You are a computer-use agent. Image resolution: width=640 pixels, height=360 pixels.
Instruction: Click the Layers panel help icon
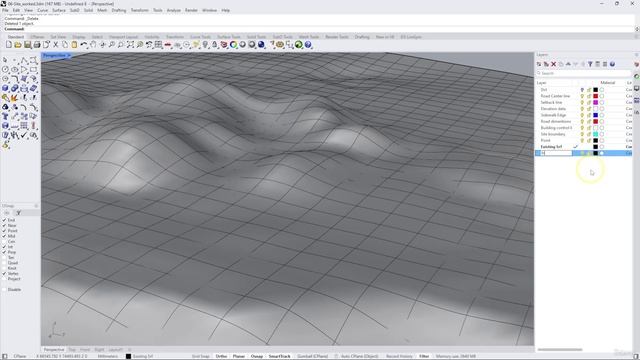[612, 64]
